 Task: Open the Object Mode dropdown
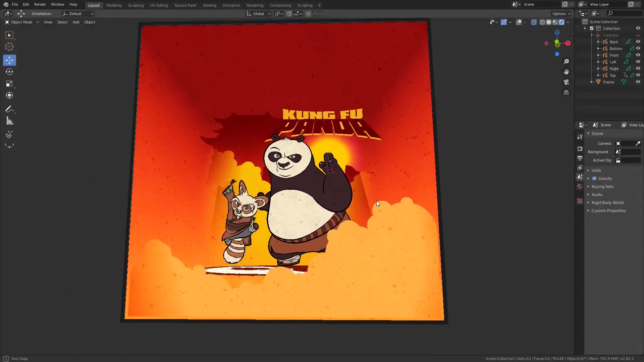pyautogui.click(x=22, y=22)
